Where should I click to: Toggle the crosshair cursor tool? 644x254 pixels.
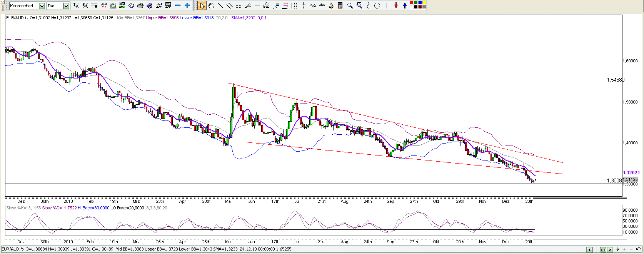tap(304, 5)
